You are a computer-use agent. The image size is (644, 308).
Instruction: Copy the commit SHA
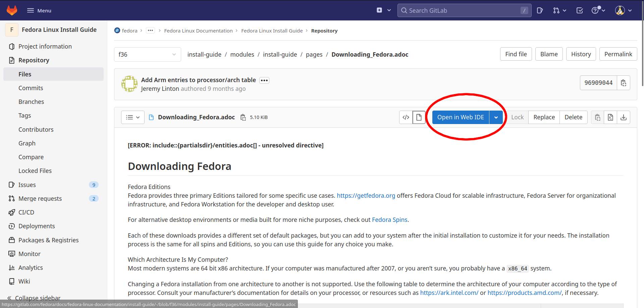(624, 83)
